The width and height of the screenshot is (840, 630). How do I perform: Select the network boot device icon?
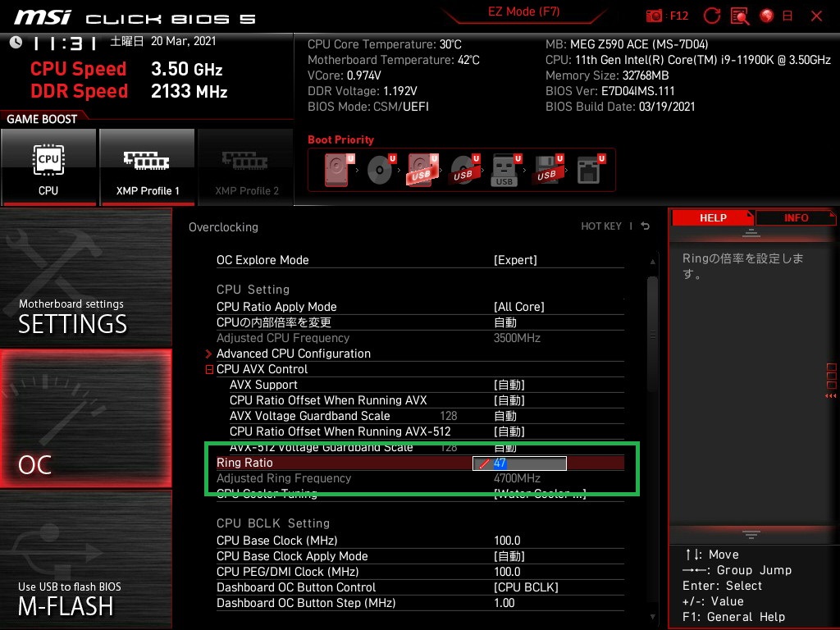point(591,170)
